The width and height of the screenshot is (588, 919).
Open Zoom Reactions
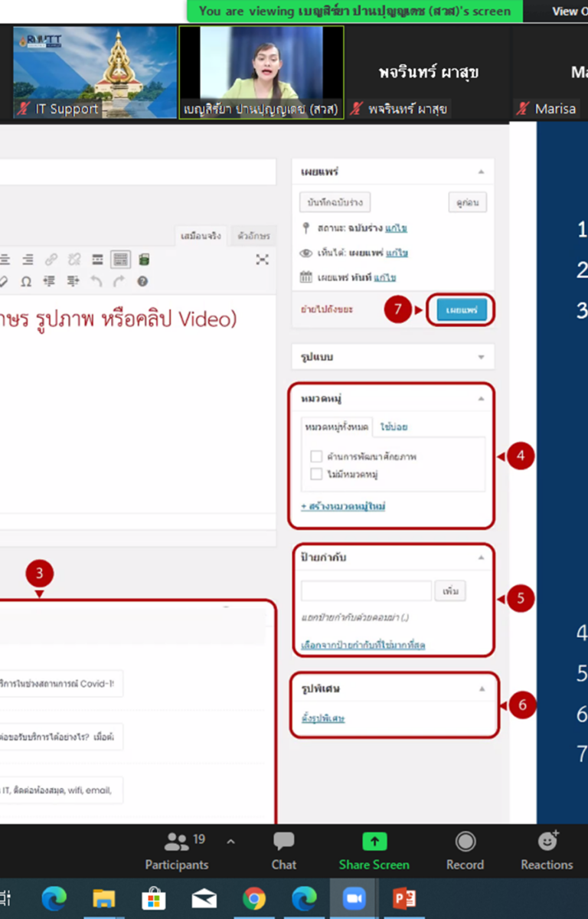tap(547, 851)
